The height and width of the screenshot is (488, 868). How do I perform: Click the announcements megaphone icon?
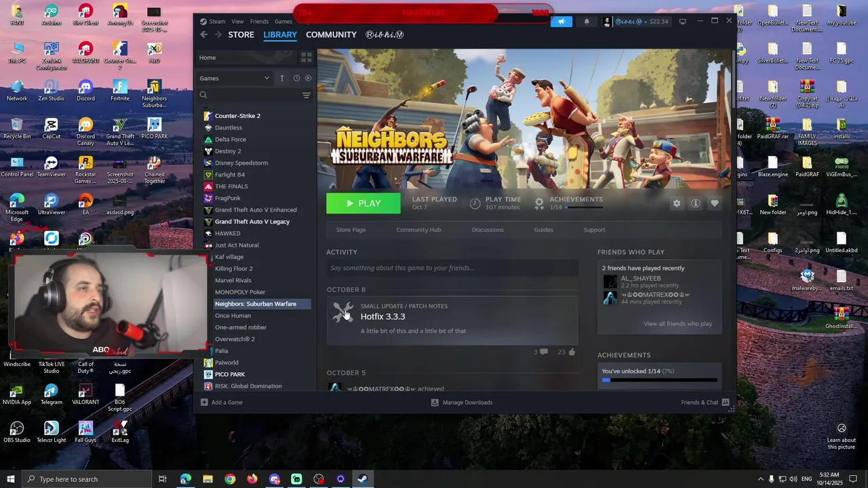tap(561, 22)
